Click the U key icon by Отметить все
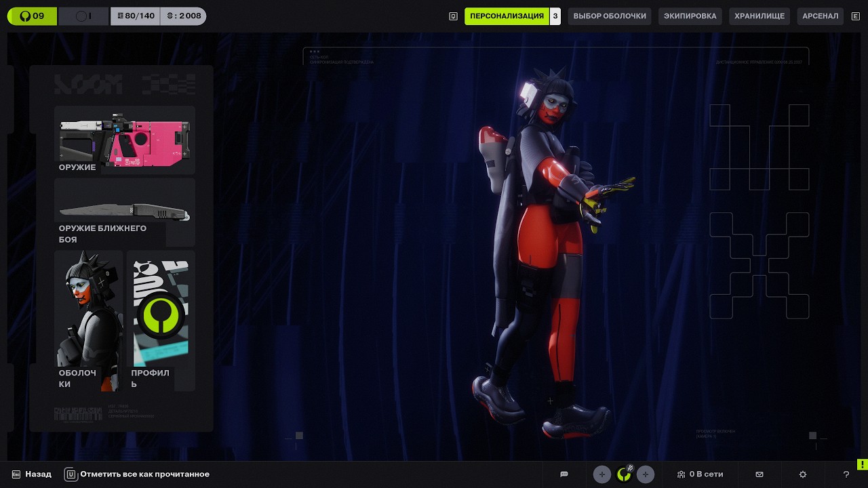Image resolution: width=868 pixels, height=488 pixels. 71,474
